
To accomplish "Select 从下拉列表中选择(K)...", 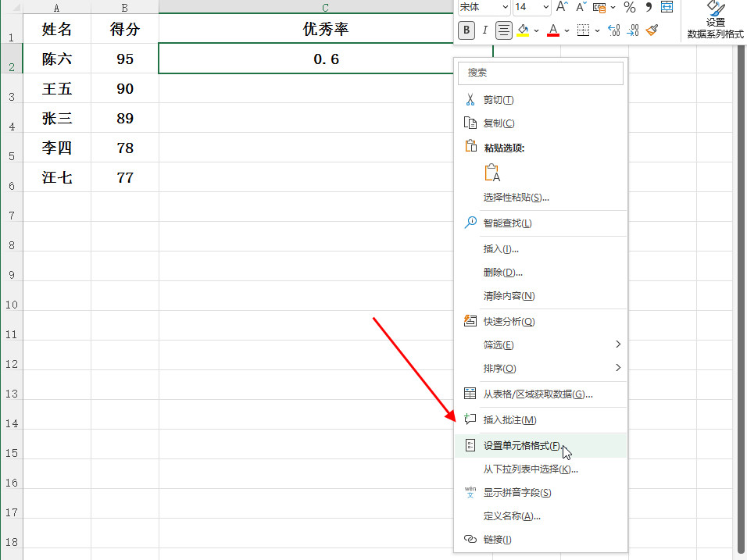I will [540, 469].
